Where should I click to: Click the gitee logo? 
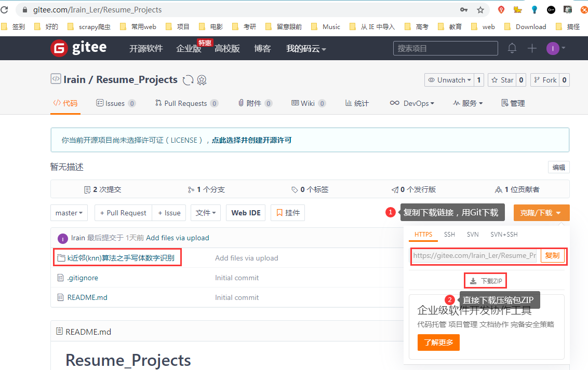click(x=79, y=48)
